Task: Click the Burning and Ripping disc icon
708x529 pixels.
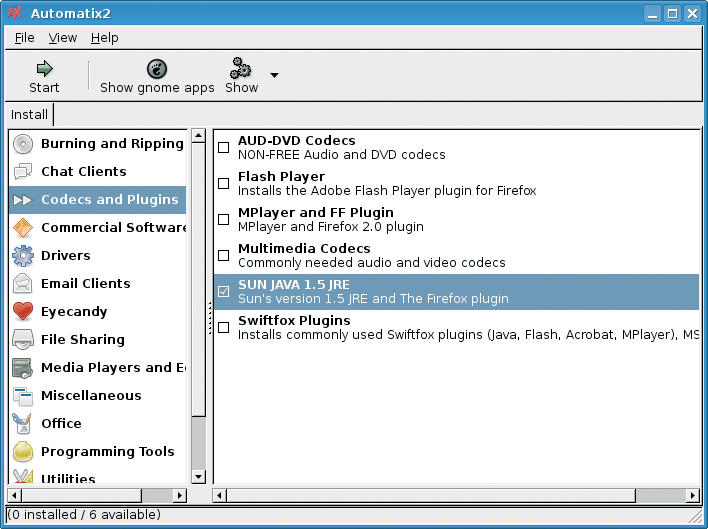Action: (x=23, y=144)
